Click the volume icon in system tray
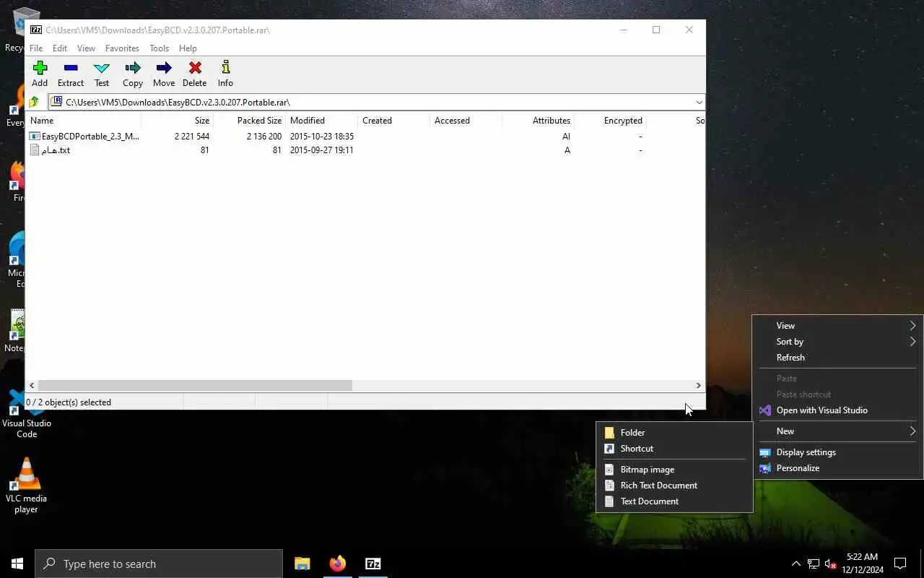Screen dimensions: 924x578 click(x=830, y=564)
